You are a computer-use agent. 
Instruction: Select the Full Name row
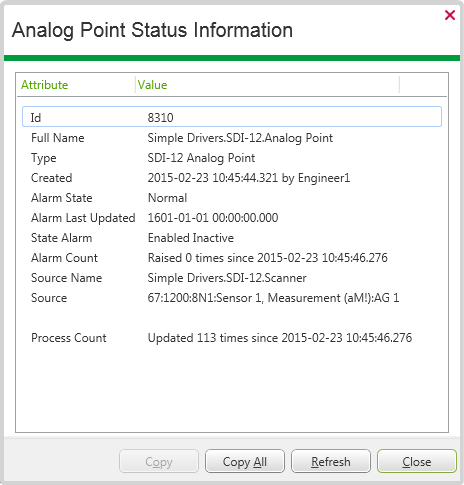coord(232,138)
